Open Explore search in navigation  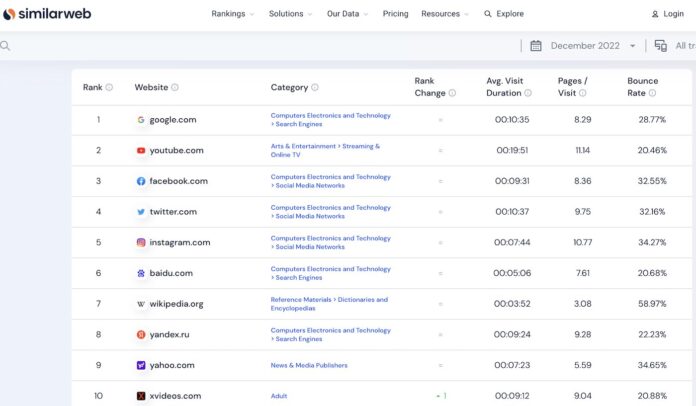[x=504, y=14]
